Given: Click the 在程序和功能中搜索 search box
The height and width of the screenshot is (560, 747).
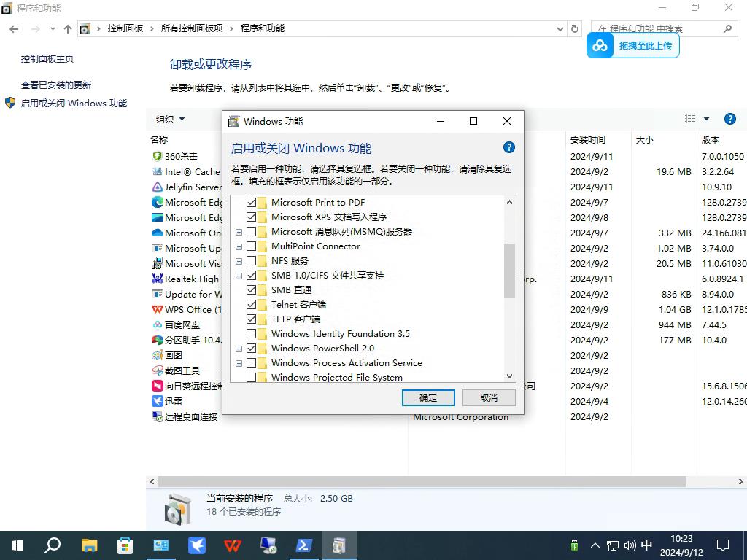Looking at the screenshot, I should pyautogui.click(x=663, y=28).
